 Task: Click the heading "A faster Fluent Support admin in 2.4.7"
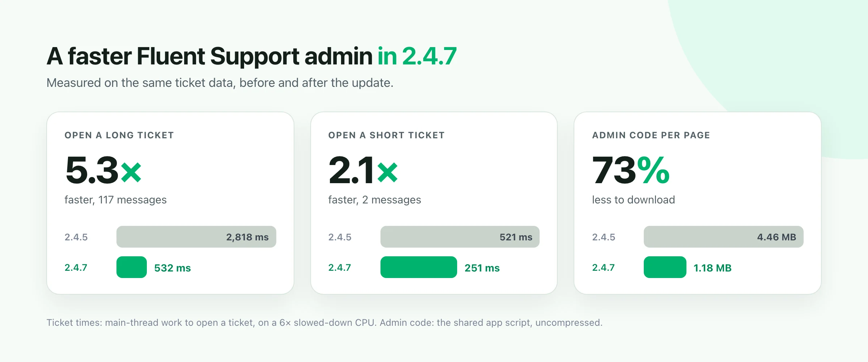click(x=252, y=56)
